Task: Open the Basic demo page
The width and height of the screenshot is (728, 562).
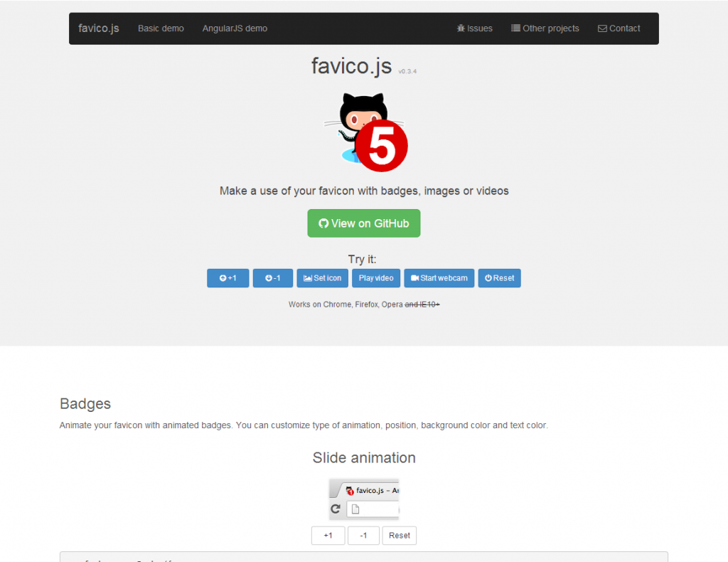Action: pos(161,28)
